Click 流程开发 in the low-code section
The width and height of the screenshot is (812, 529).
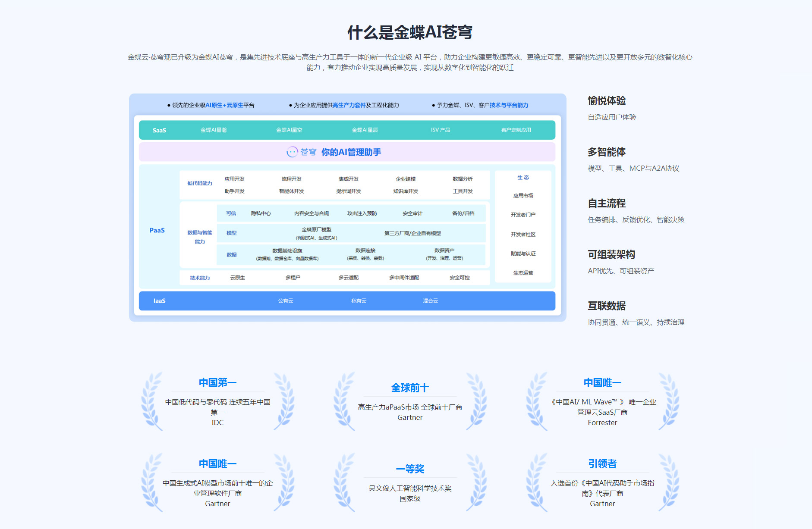(292, 179)
